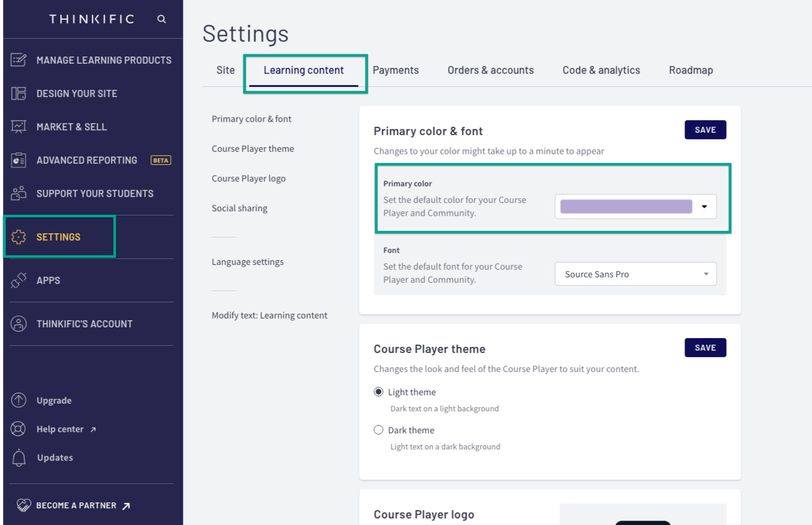
Task: Select the Dark theme radio button
Action: (378, 430)
